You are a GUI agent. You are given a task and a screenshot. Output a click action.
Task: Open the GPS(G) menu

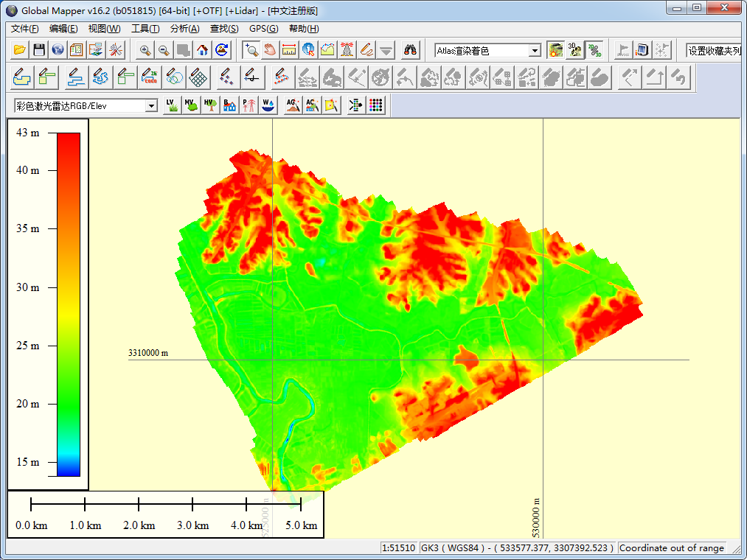[x=263, y=29]
